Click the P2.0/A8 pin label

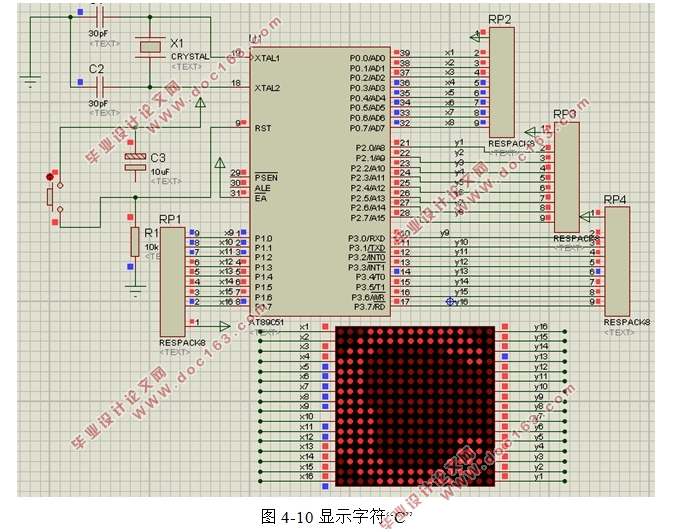click(x=370, y=148)
